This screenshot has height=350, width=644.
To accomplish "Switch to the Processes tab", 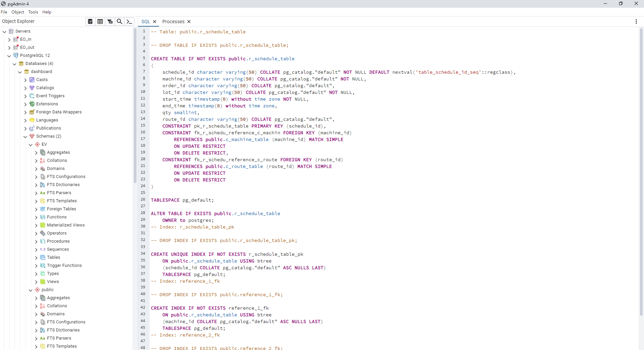I will [x=173, y=22].
